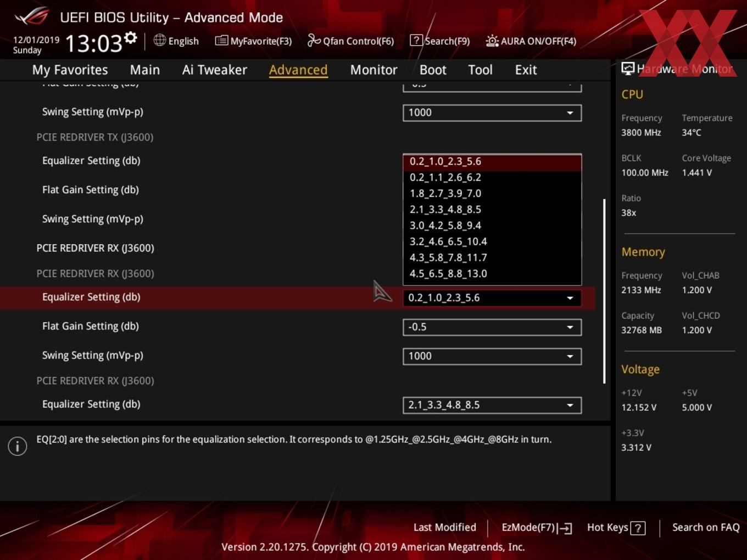Click the ROG logo in the header

(32, 16)
